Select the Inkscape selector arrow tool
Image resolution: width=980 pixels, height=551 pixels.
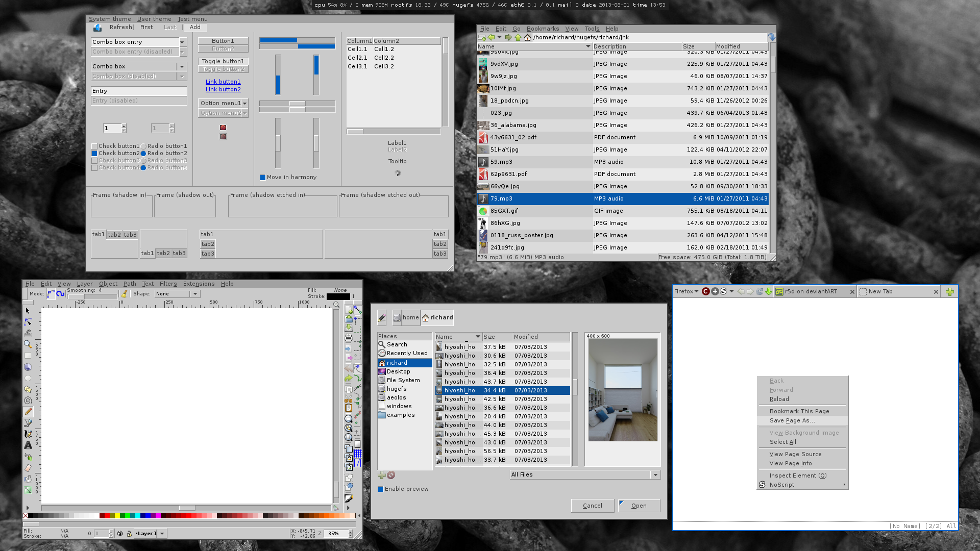pyautogui.click(x=28, y=311)
